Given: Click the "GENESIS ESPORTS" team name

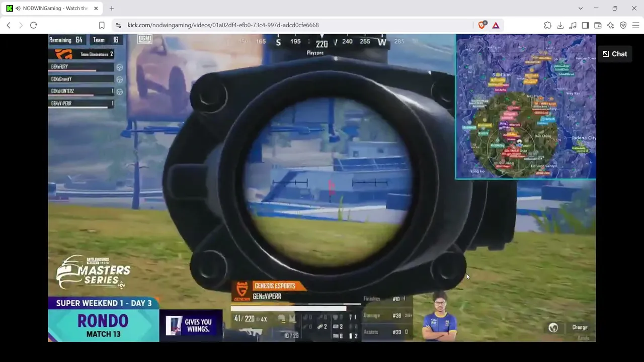Looking at the screenshot, I should 275,286.
